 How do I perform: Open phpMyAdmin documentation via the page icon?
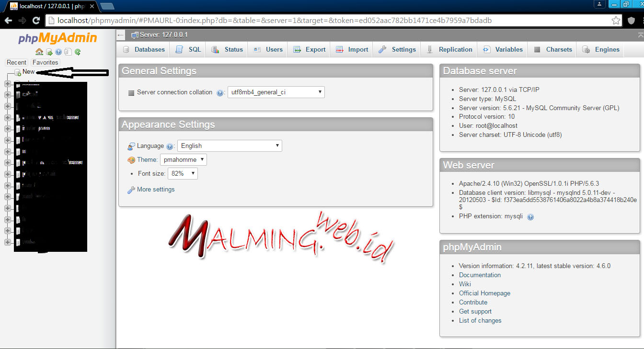[68, 52]
